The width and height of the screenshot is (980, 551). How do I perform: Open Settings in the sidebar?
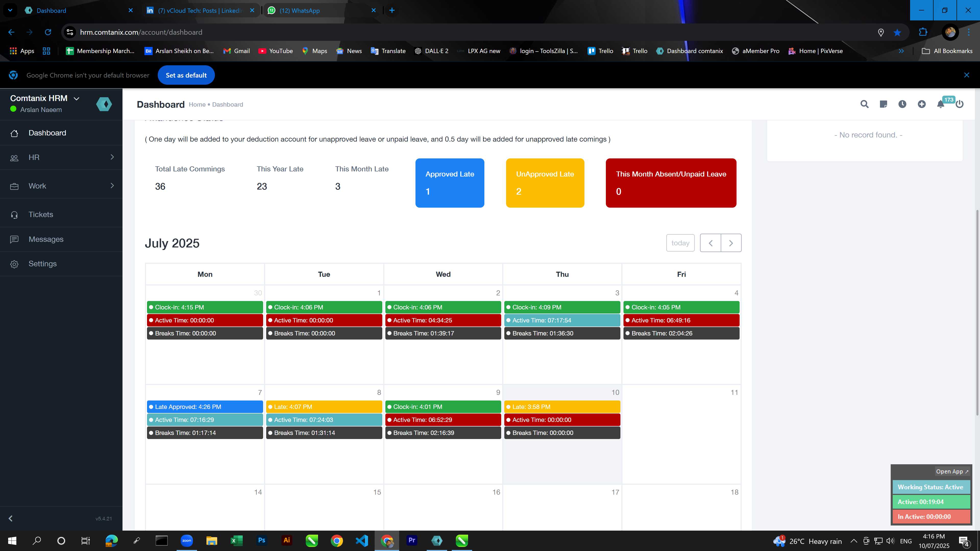pyautogui.click(x=61, y=264)
